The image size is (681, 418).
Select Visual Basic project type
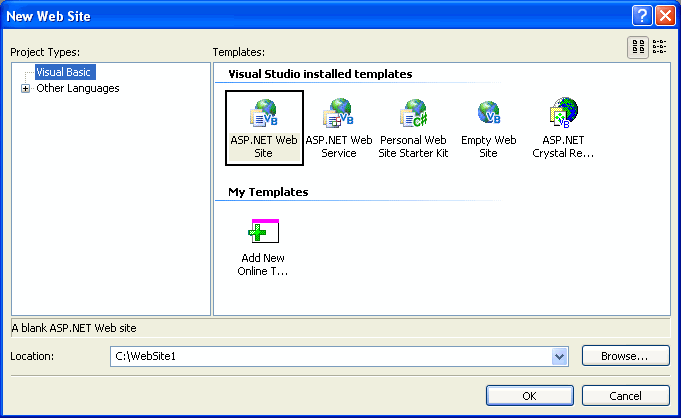tap(63, 72)
